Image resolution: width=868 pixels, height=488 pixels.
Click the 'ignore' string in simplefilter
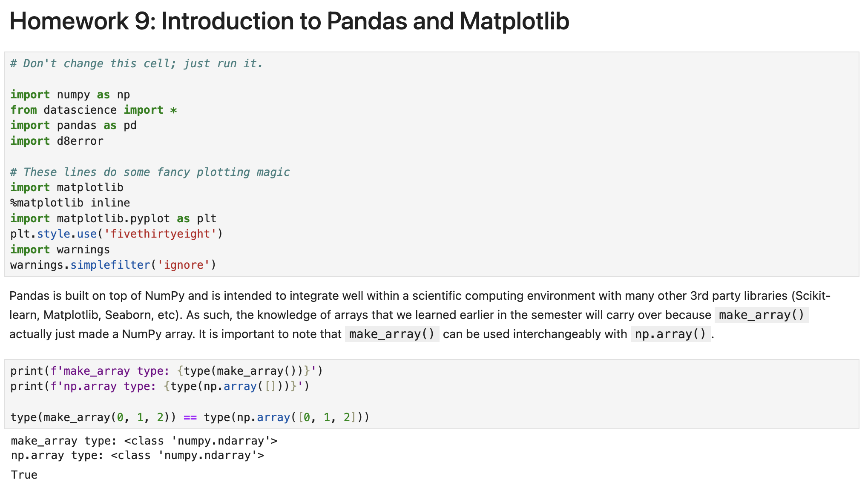coord(184,265)
